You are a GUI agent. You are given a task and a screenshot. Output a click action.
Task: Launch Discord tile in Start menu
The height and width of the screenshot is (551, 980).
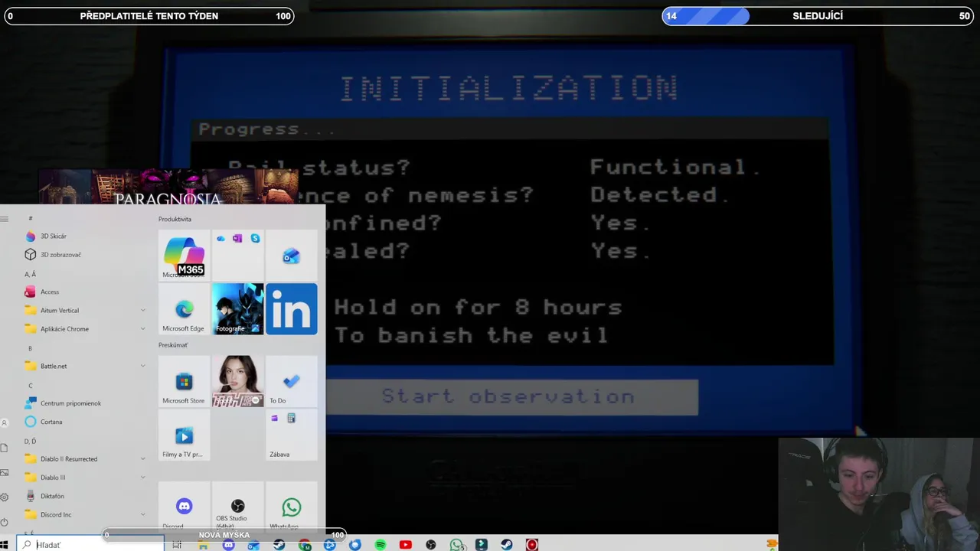tap(184, 507)
